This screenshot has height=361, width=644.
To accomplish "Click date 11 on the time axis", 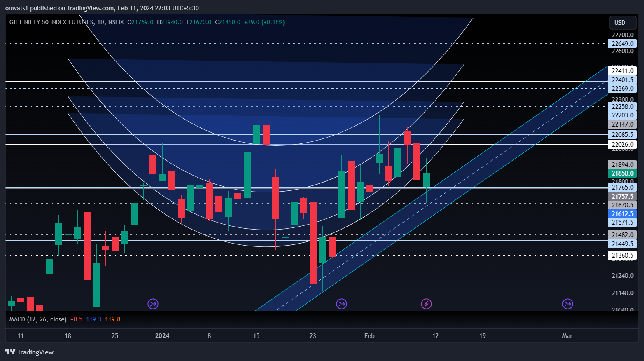I will coord(21,336).
